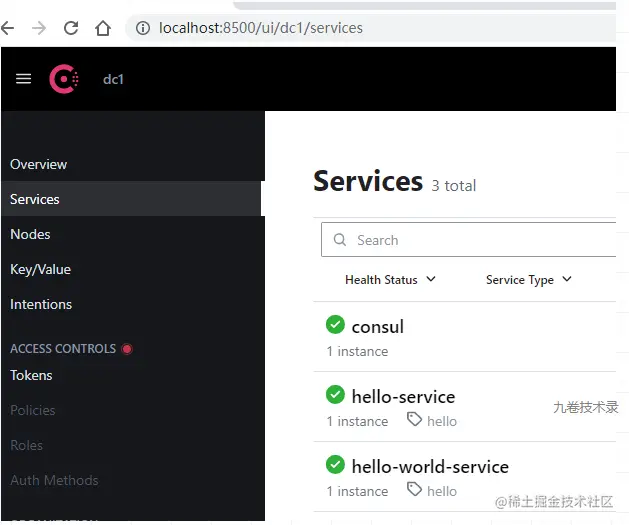The image size is (629, 525).
Task: Click the hello tag of hello-world-service
Action: coord(442,491)
